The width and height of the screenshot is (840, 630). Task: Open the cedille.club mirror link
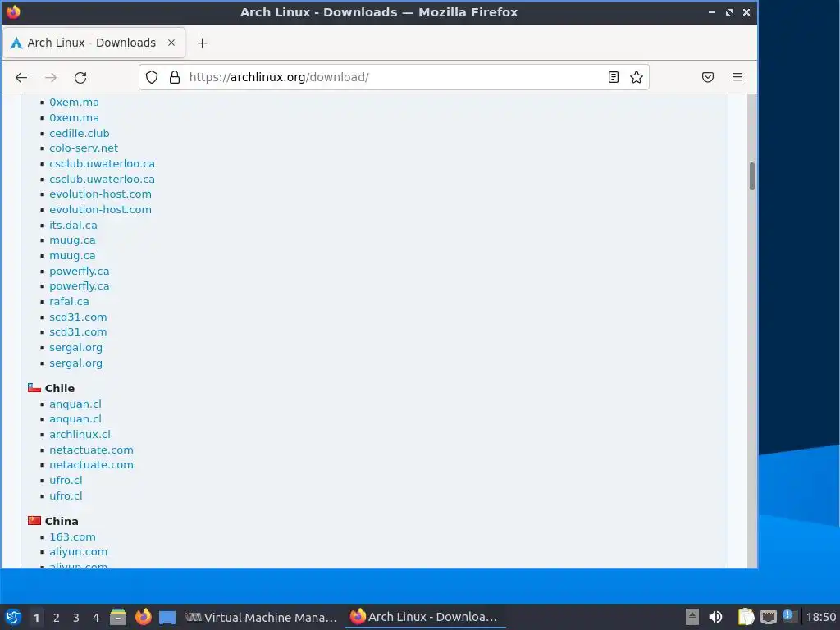point(80,133)
